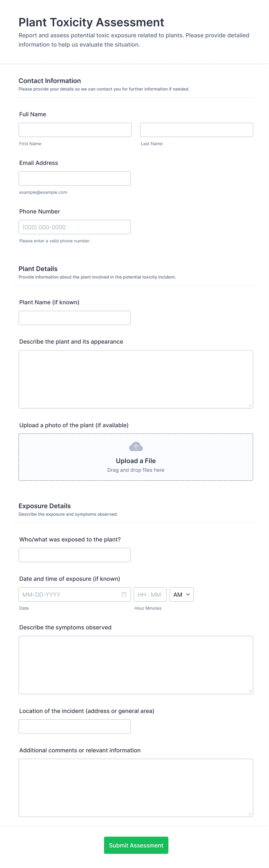Click the symptoms observed textarea
Screen dimensions: 269x868
click(x=135, y=665)
